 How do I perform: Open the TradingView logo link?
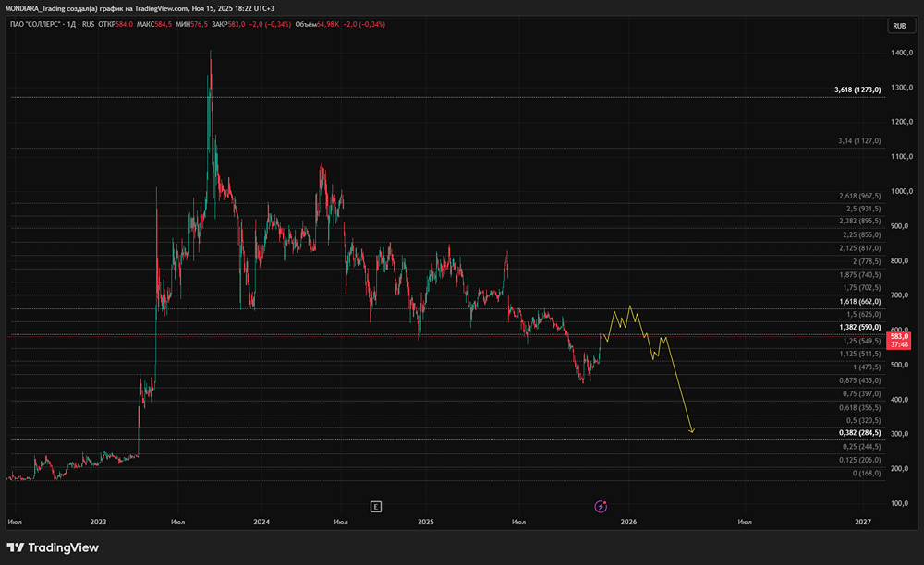pyautogui.click(x=53, y=547)
